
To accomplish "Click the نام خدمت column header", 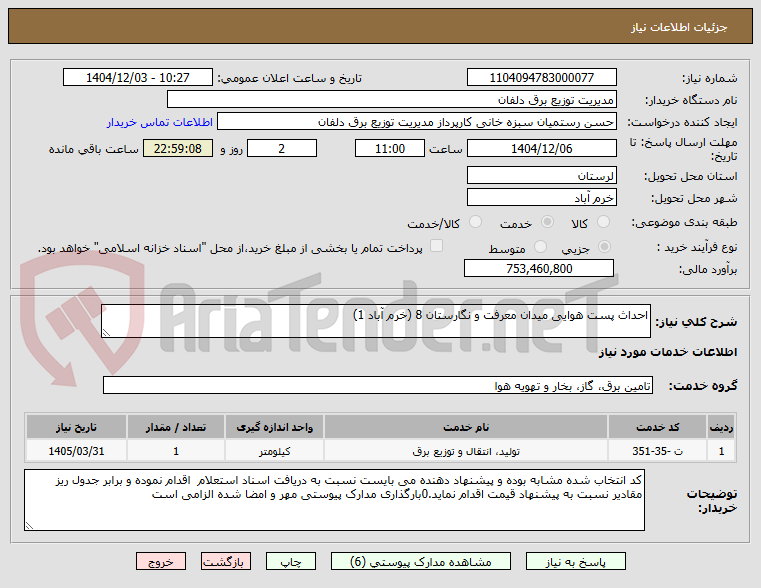I will 466,427.
